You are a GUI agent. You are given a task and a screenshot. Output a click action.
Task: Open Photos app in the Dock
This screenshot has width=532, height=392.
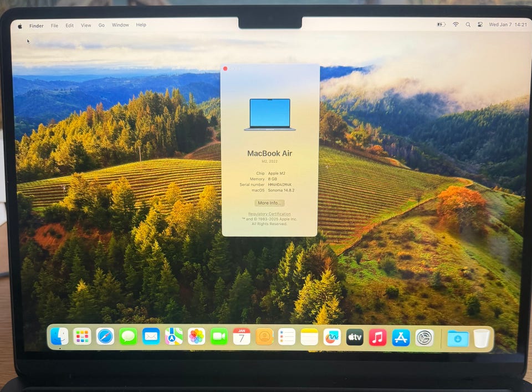click(x=196, y=337)
